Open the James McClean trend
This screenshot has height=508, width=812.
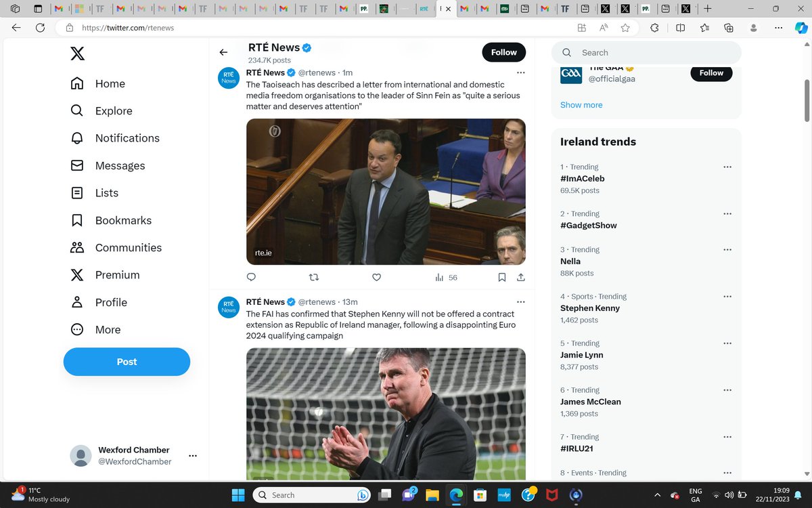coord(591,402)
